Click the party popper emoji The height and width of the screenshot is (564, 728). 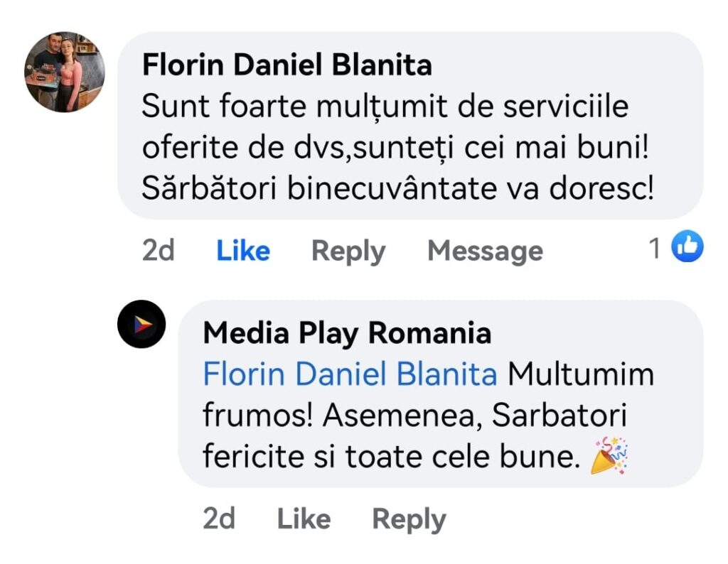tap(609, 456)
